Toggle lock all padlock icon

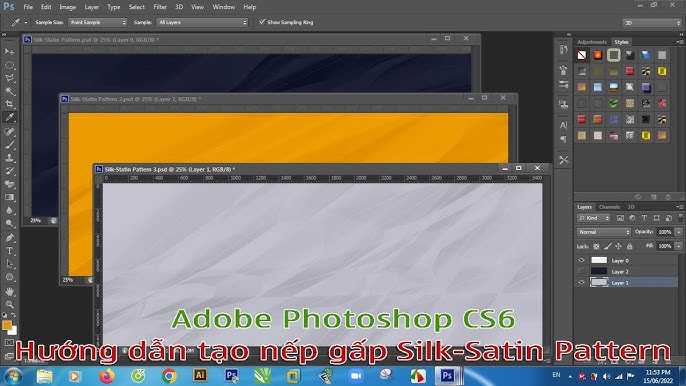click(x=630, y=246)
